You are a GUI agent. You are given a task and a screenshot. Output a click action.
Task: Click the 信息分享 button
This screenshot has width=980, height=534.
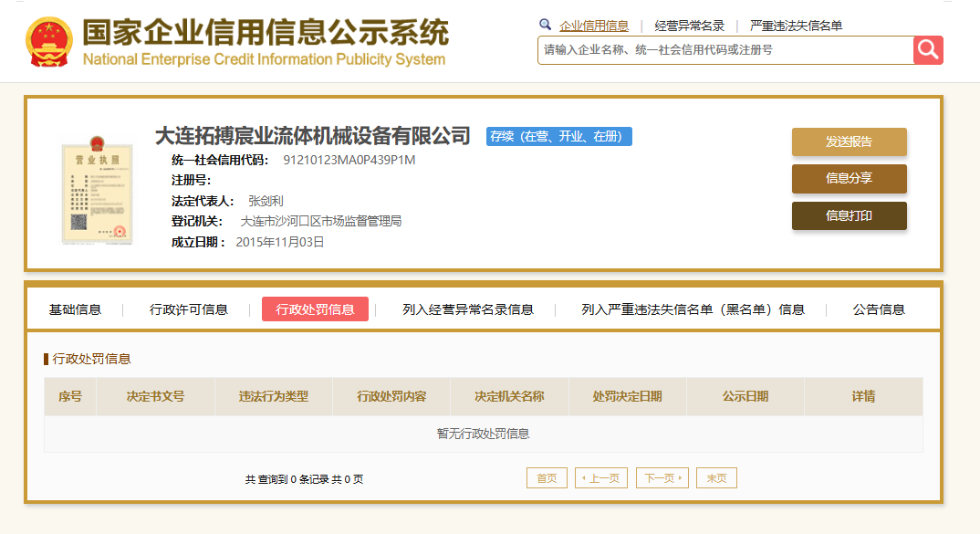(850, 178)
